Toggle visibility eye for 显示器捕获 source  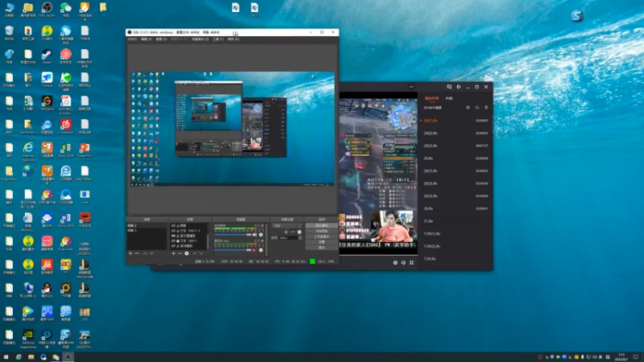(173, 236)
